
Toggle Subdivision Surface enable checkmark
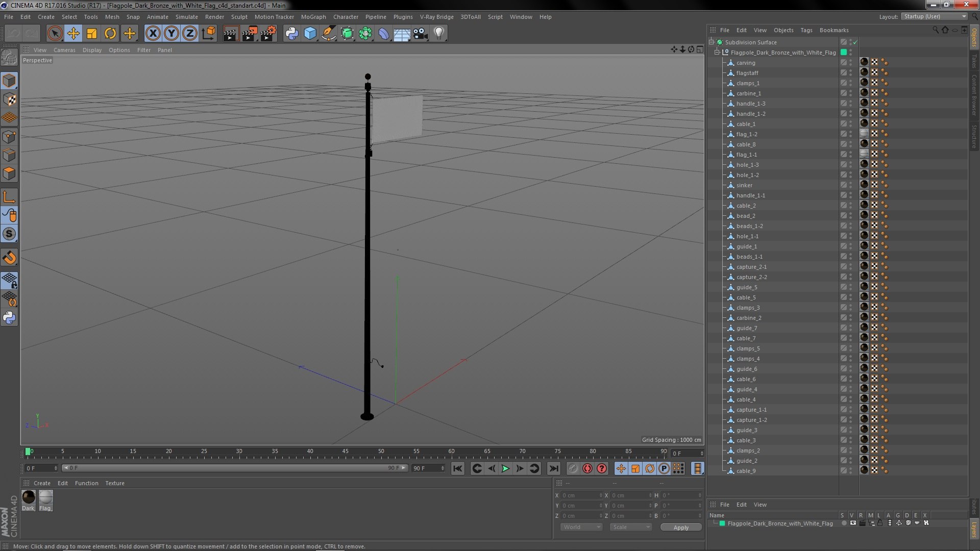click(x=855, y=42)
